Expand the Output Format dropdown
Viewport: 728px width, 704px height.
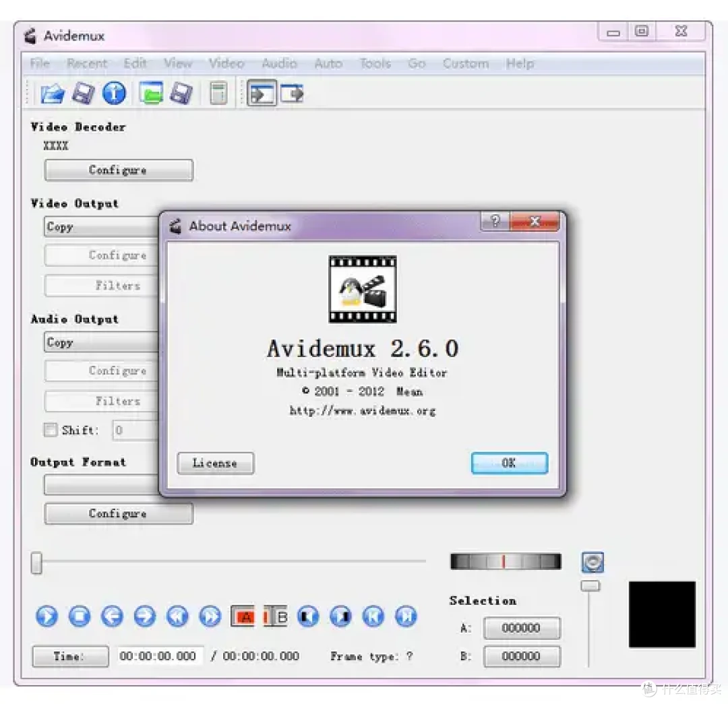[x=101, y=485]
